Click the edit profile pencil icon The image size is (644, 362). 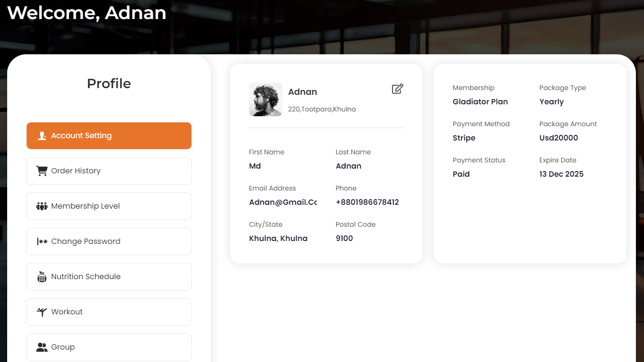pos(397,89)
